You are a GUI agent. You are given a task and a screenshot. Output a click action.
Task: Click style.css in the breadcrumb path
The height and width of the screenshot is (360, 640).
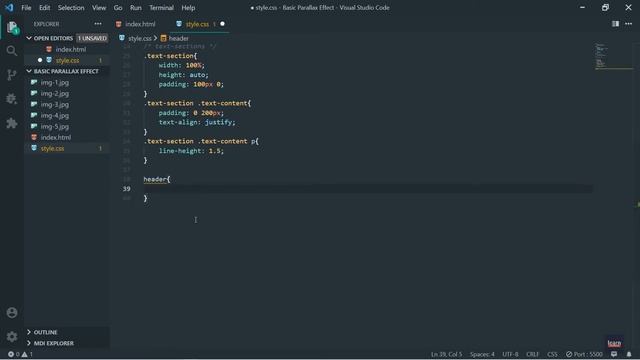pos(140,38)
